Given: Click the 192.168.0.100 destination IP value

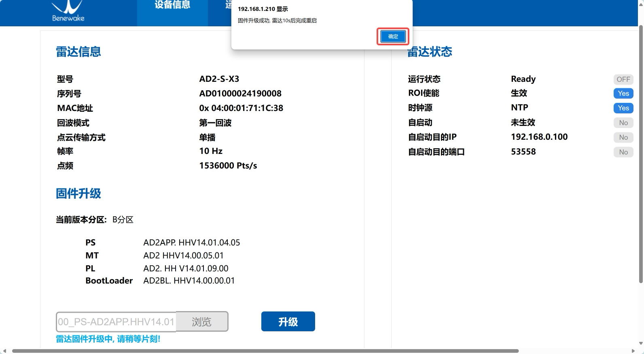Looking at the screenshot, I should [x=539, y=137].
